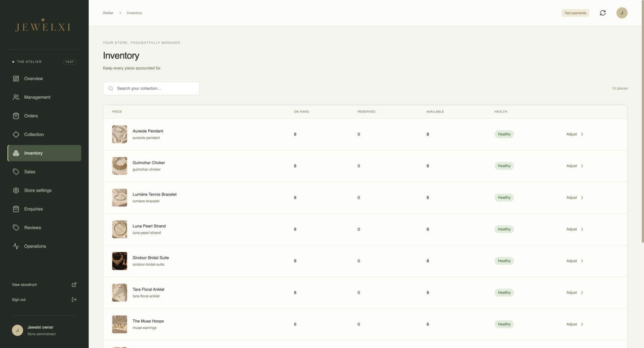This screenshot has height=348, width=644.
Task: Click the Enquiries bag icon
Action: pyautogui.click(x=16, y=209)
